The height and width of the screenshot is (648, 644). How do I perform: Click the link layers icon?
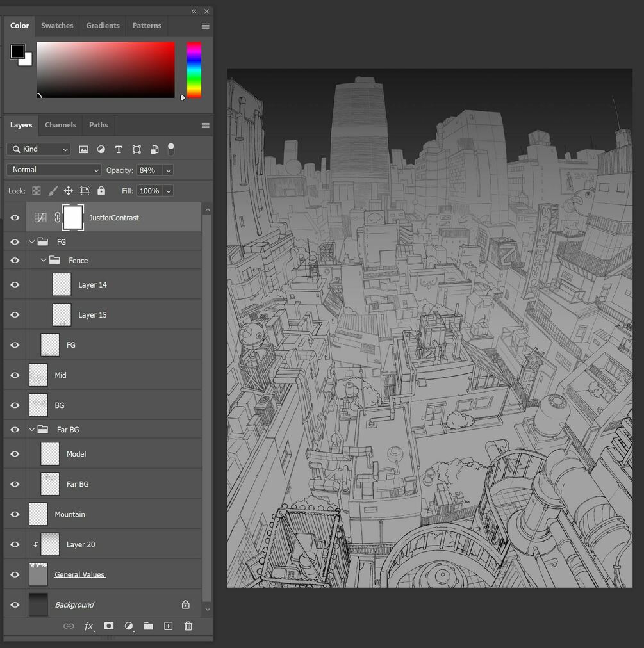tap(69, 626)
